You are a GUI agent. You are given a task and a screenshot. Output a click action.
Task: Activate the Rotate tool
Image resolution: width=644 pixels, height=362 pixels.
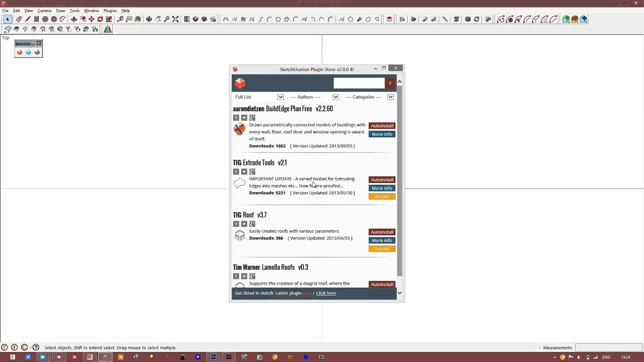pyautogui.click(x=100, y=19)
